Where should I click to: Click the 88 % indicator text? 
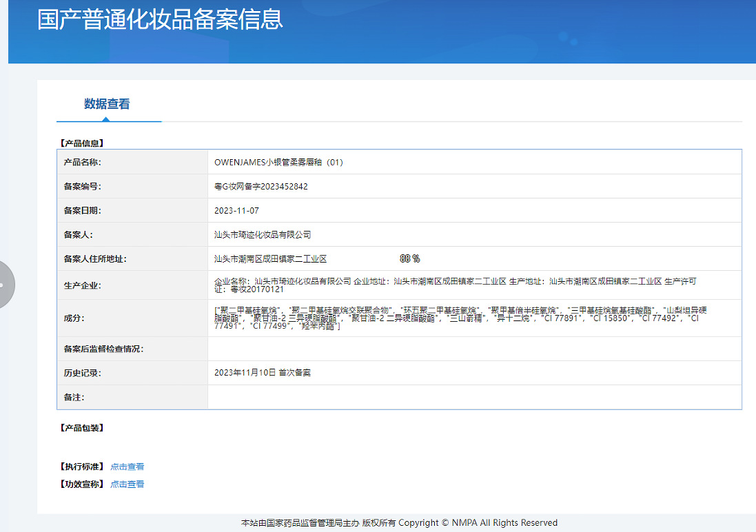409,258
